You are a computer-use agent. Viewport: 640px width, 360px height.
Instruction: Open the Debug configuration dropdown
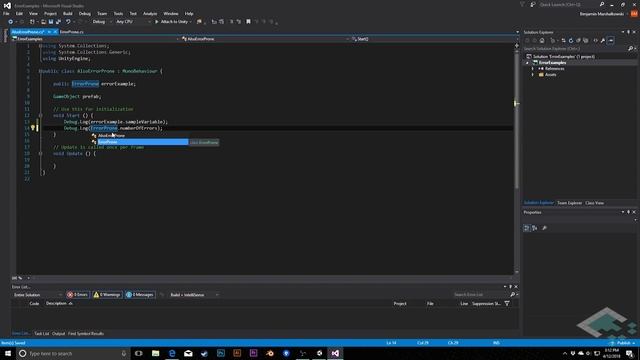(x=102, y=22)
